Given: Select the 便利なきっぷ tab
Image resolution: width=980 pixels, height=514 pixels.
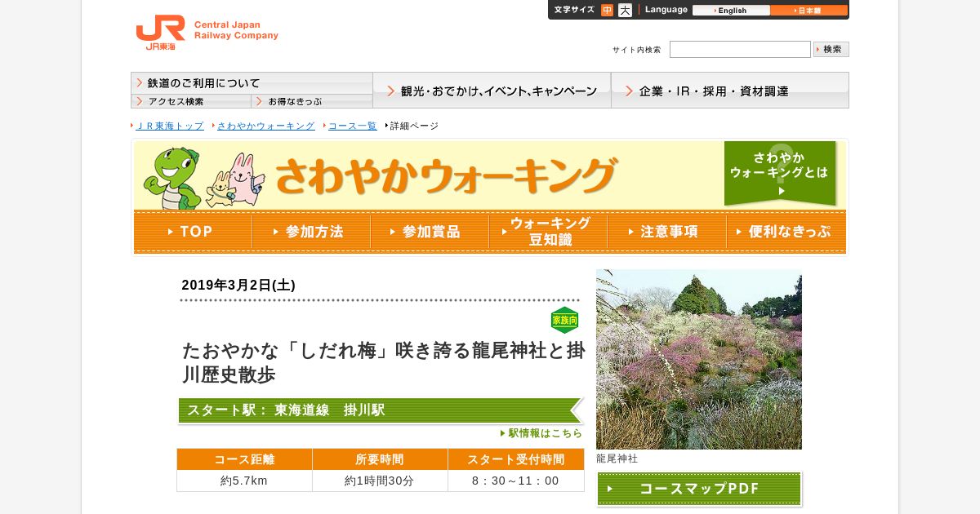Looking at the screenshot, I should 786,232.
